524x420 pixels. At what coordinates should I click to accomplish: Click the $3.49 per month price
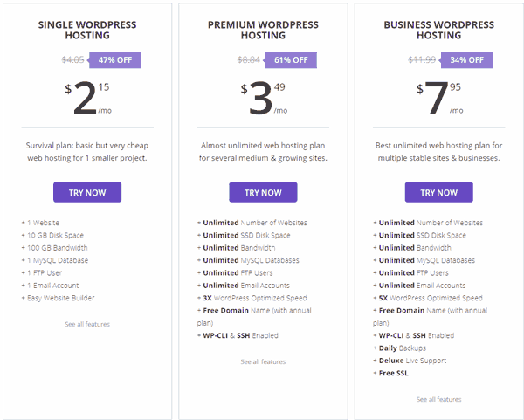[x=263, y=99]
